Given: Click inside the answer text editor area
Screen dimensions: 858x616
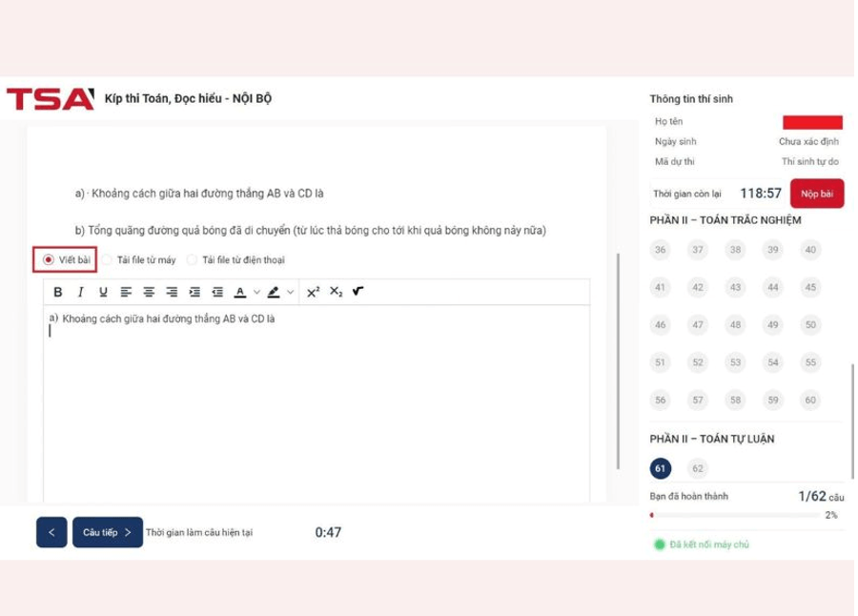Looking at the screenshot, I should pyautogui.click(x=315, y=400).
